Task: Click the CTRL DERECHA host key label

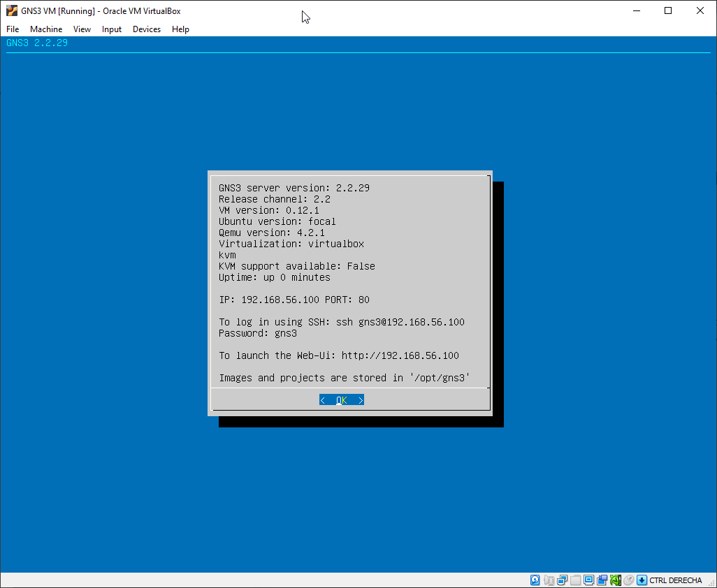Action: pos(675,580)
